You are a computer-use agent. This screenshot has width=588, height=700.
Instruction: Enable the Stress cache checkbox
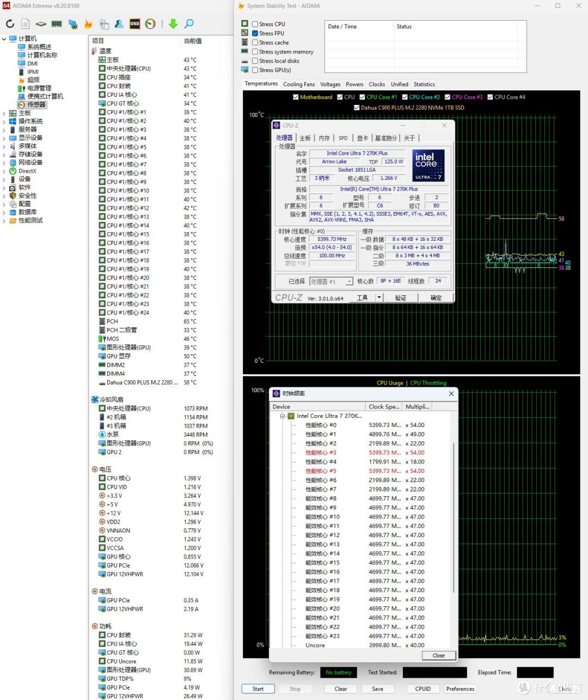pos(255,42)
